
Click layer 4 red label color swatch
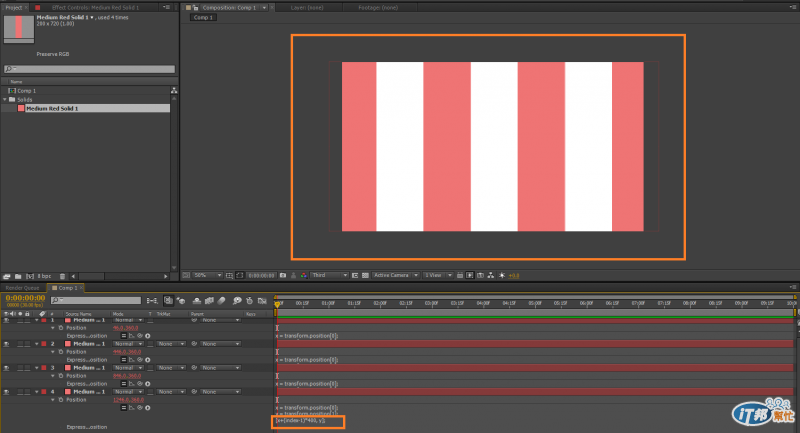tap(44, 392)
